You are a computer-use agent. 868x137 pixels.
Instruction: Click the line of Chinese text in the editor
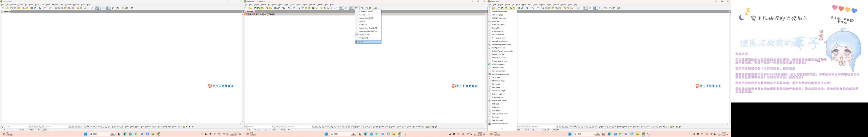tap(260, 14)
